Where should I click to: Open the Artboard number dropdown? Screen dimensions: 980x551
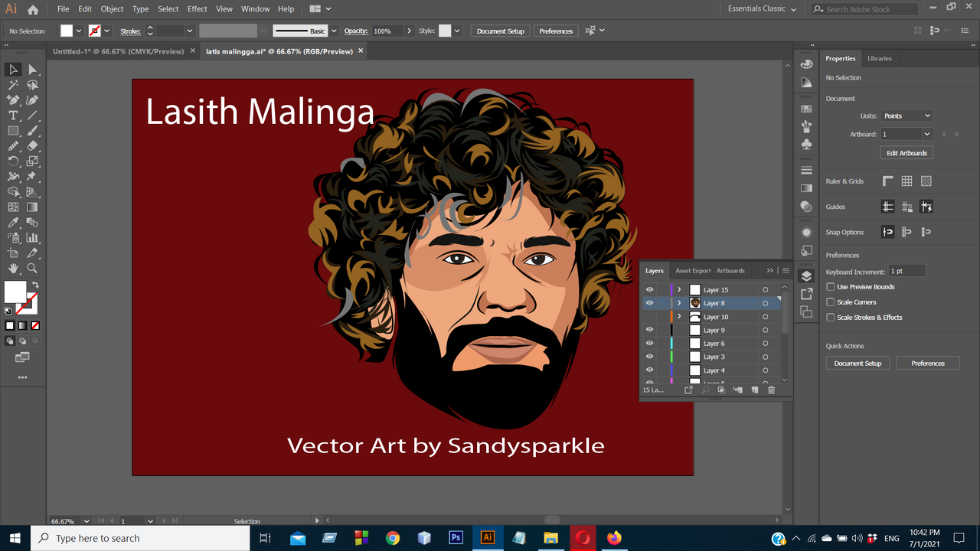tap(927, 134)
